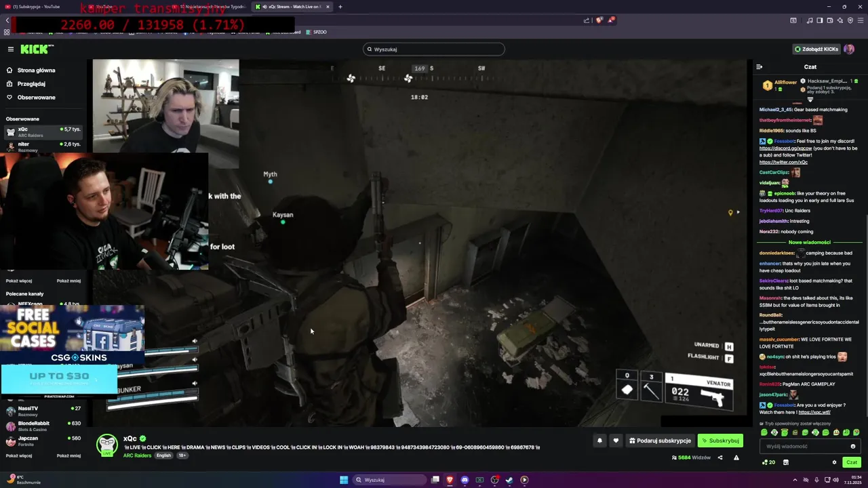Click the Zdobądź KICKs button
Screen dimensions: 868x488
coord(817,49)
